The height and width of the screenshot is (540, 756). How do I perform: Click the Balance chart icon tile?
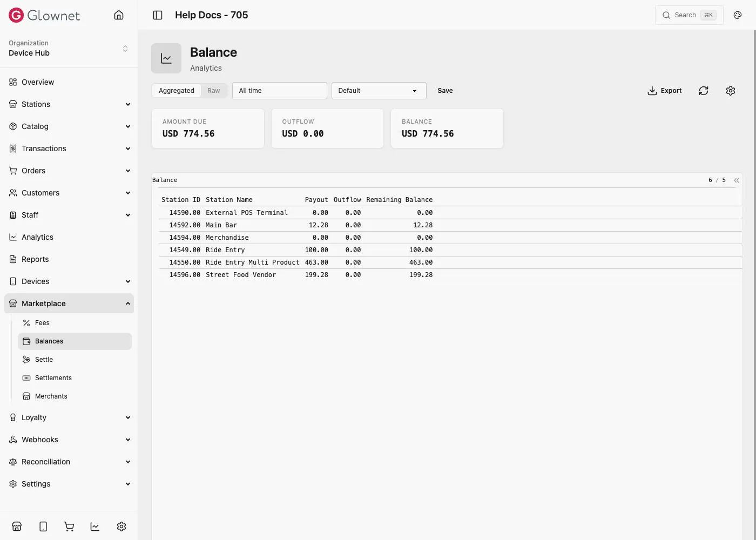point(166,58)
